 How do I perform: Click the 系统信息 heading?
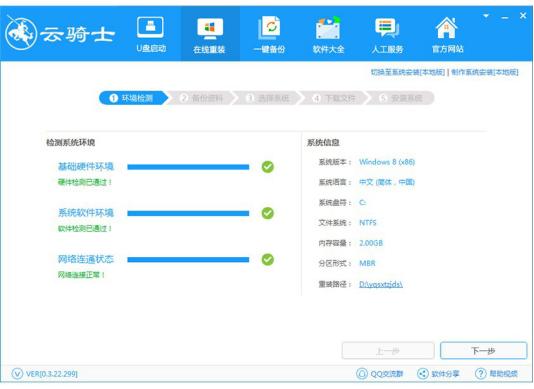[323, 142]
